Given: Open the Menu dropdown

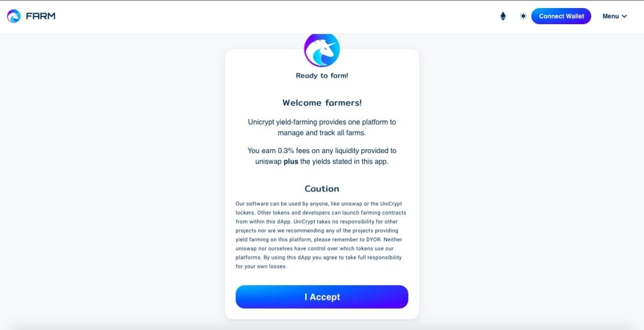Looking at the screenshot, I should point(615,16).
